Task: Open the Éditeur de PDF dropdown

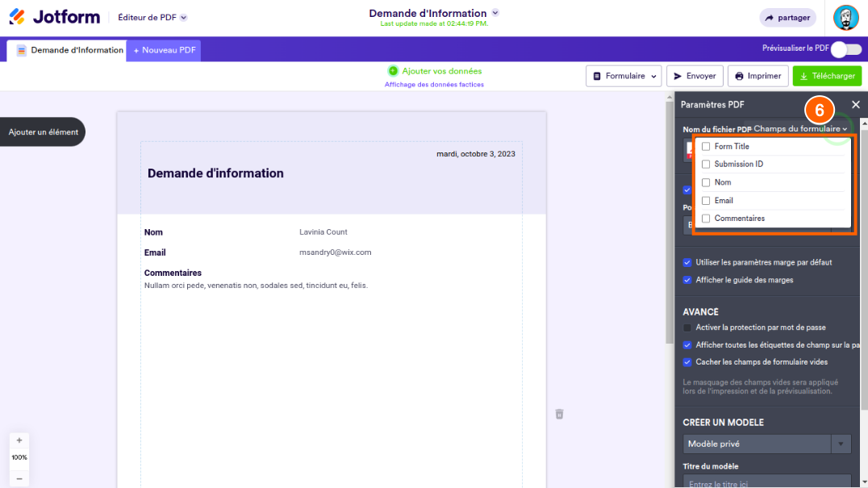Action: pyautogui.click(x=152, y=17)
